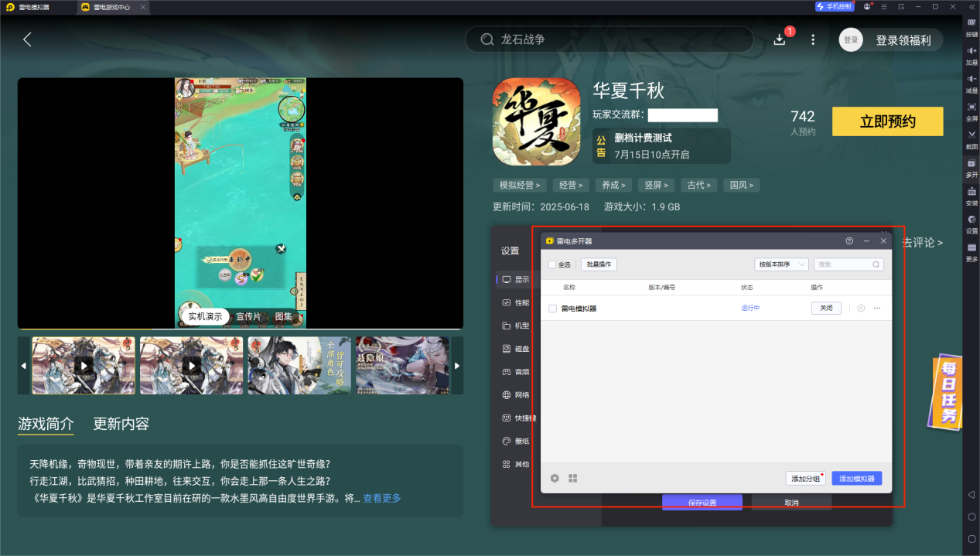The width and height of the screenshot is (980, 556).
Task: Open 更多 more tools in sidebar
Action: 971,251
